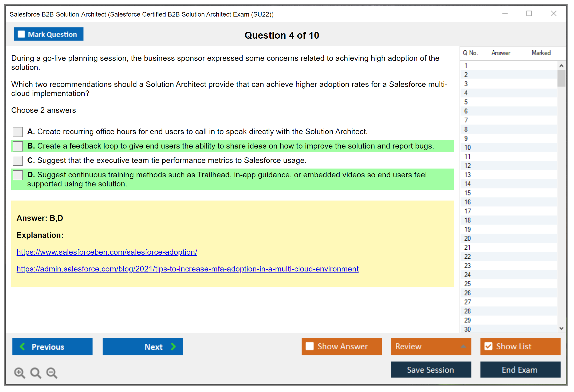The height and width of the screenshot is (392, 574).
Task: Click the zoom reset magnifier icon
Action: pos(36,373)
